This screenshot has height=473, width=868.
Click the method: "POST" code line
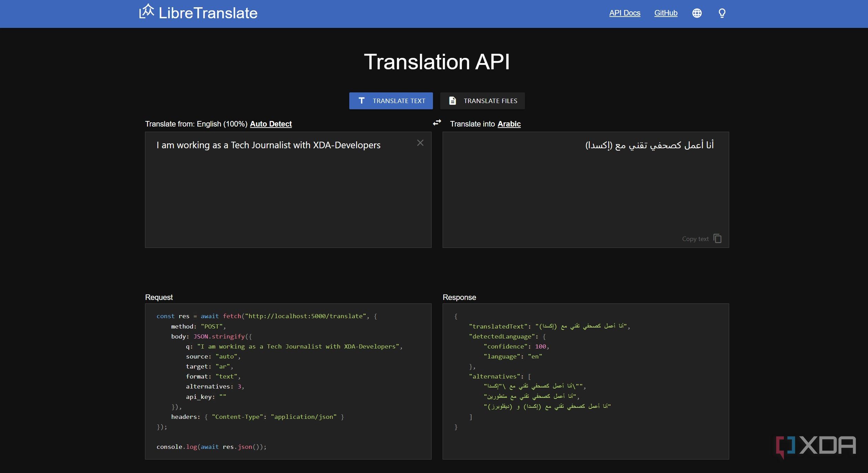pyautogui.click(x=198, y=326)
